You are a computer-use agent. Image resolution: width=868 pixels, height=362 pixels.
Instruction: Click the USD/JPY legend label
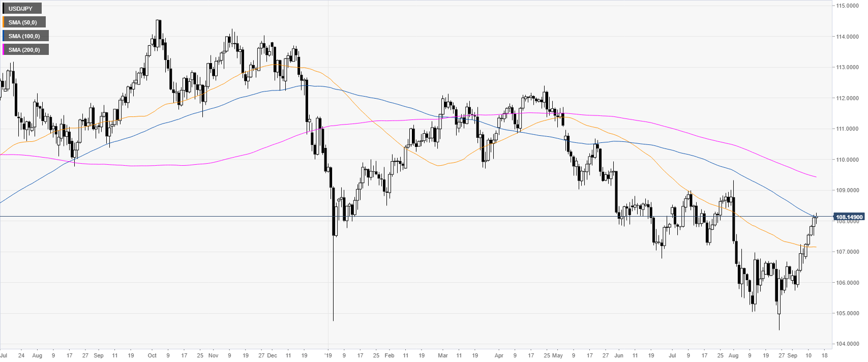click(x=20, y=9)
